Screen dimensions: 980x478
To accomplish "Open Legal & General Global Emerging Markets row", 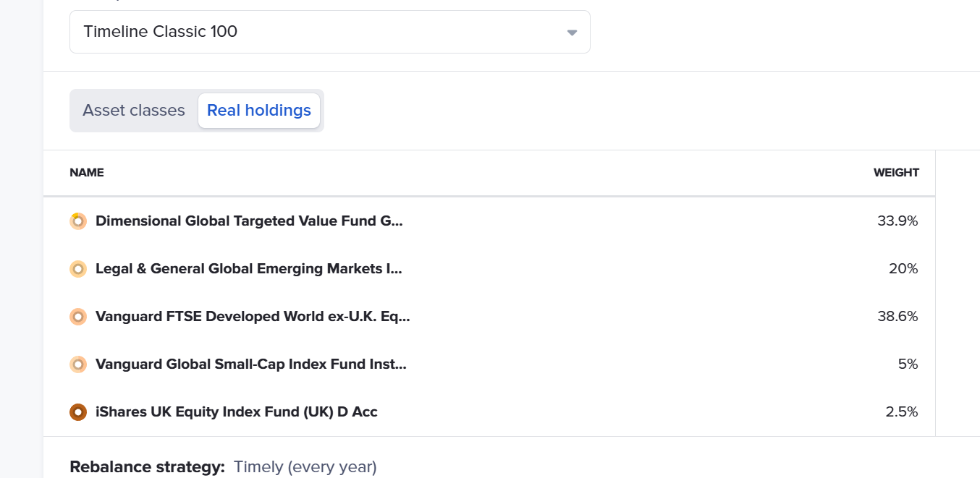I will coord(489,269).
